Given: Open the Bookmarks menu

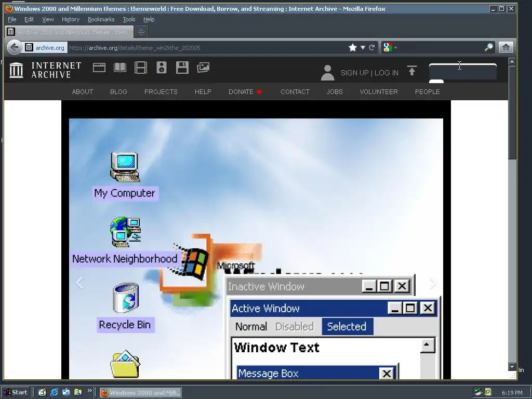Looking at the screenshot, I should [101, 19].
